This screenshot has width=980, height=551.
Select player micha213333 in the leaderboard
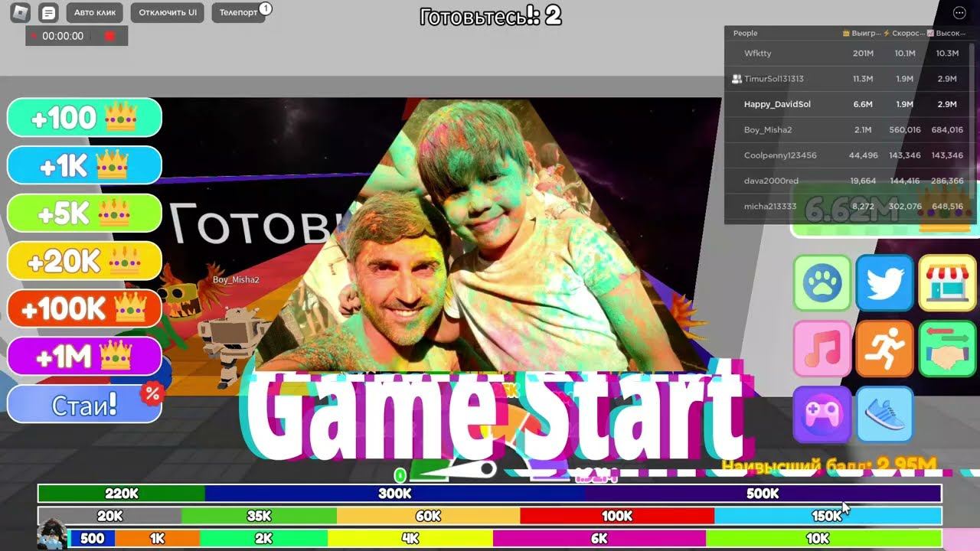click(850, 207)
